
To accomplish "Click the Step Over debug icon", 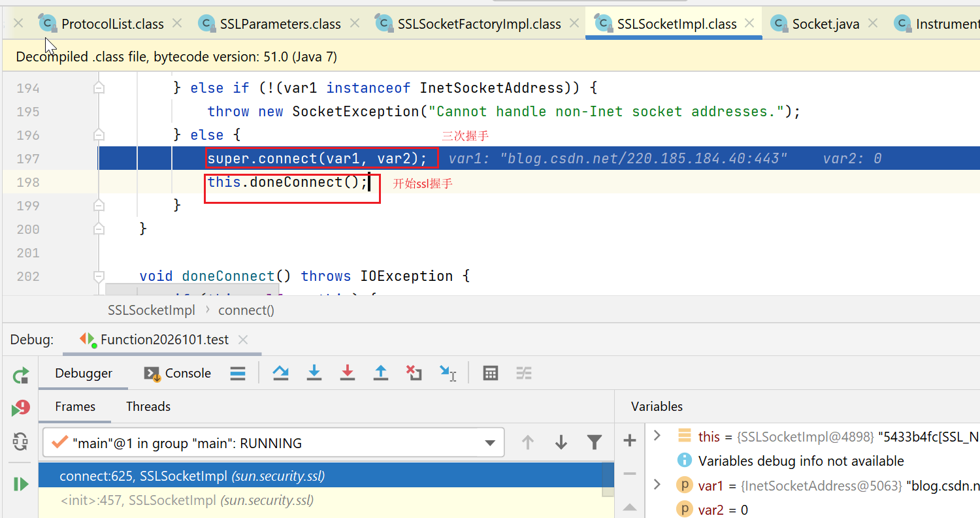I will pyautogui.click(x=281, y=373).
